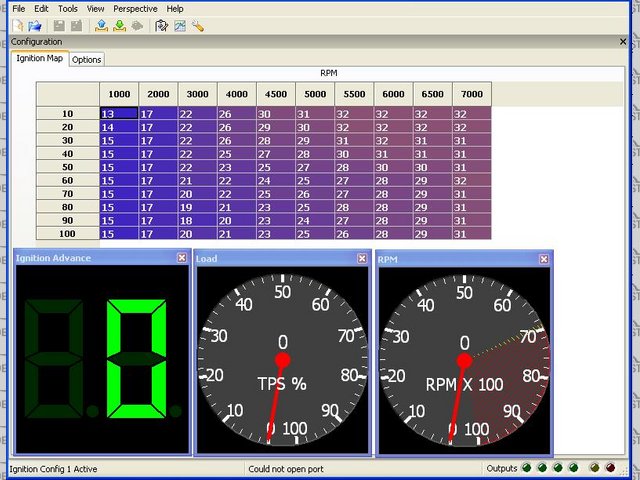
Task: Switch to the Options tab
Action: pos(87,60)
